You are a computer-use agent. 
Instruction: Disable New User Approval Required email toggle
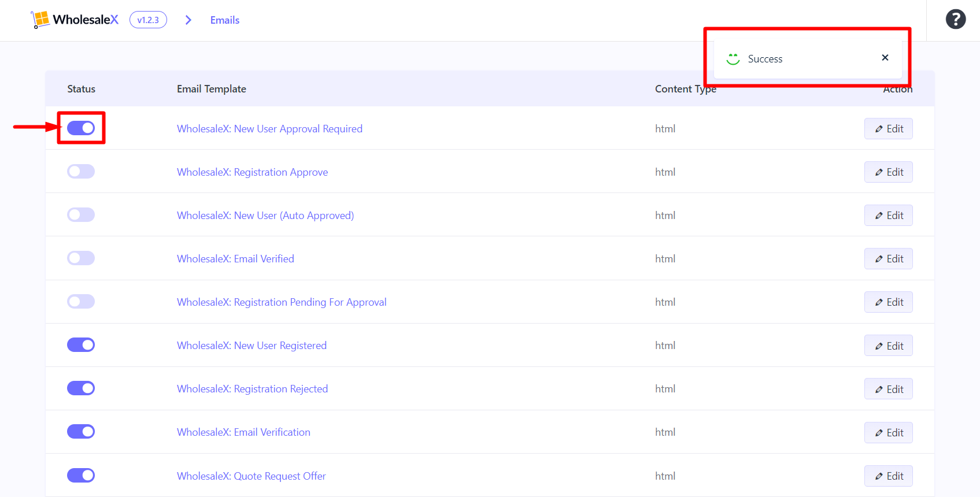(x=81, y=128)
